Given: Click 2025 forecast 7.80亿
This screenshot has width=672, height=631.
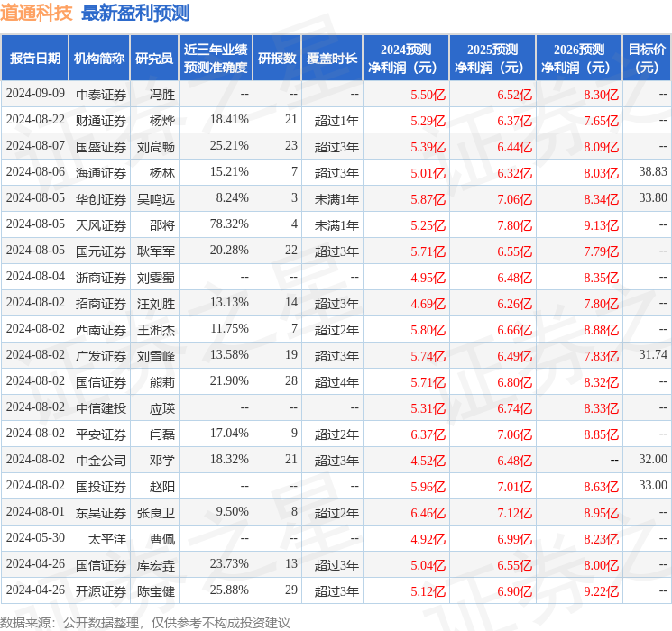Looking at the screenshot, I should click(515, 225).
